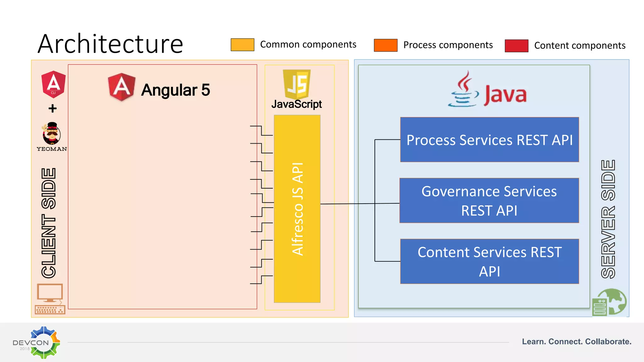644x362 pixels.
Task: Click the vertical 'CLIENT SIDE' text
Action: tap(49, 223)
